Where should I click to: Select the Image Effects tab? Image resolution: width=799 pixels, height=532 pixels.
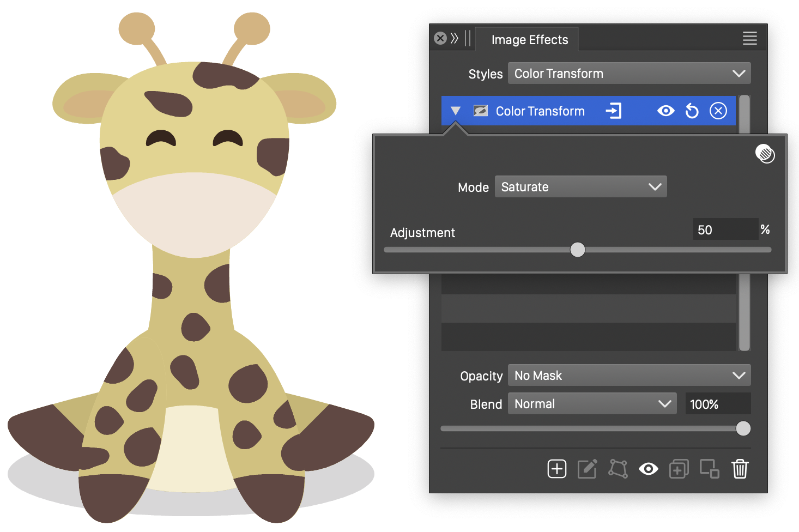(x=529, y=40)
